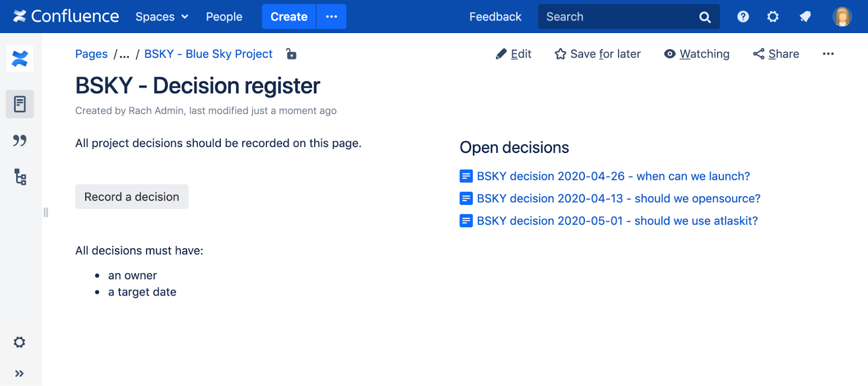The width and height of the screenshot is (868, 386).
Task: Open the administration gear icon in header
Action: coord(773,17)
